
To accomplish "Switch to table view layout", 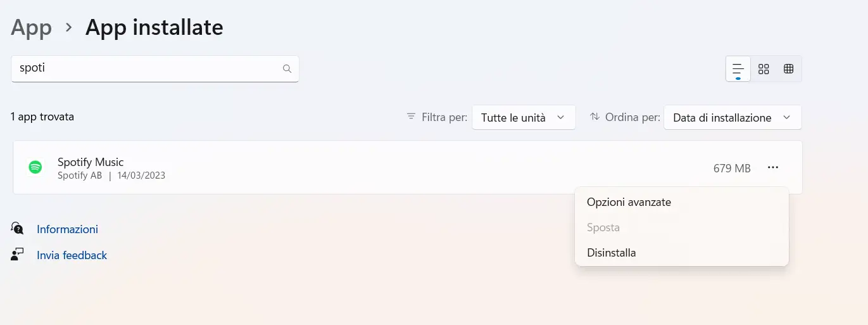I will 788,69.
